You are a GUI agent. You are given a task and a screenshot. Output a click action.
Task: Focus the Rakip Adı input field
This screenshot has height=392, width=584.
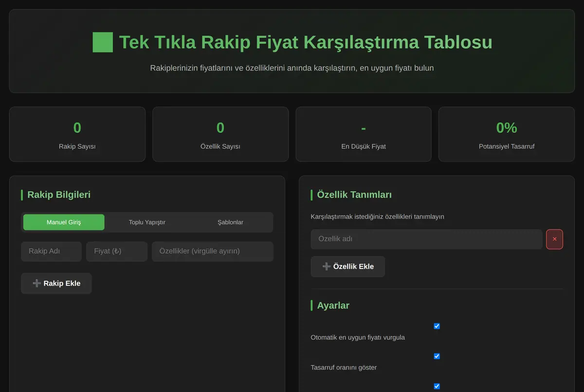[x=51, y=251]
